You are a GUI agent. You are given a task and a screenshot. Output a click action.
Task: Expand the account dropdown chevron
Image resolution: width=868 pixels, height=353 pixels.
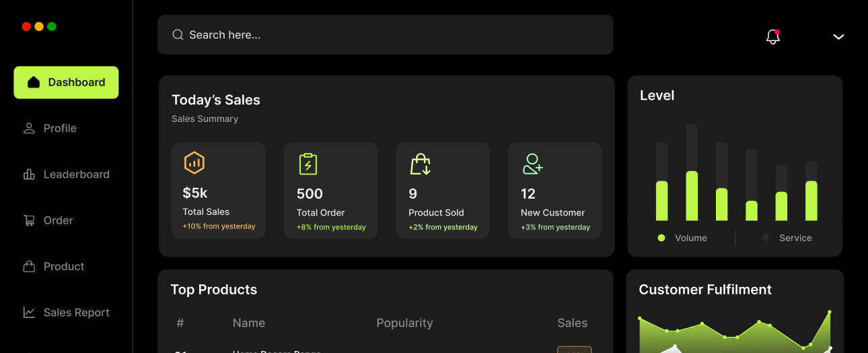pos(838,37)
